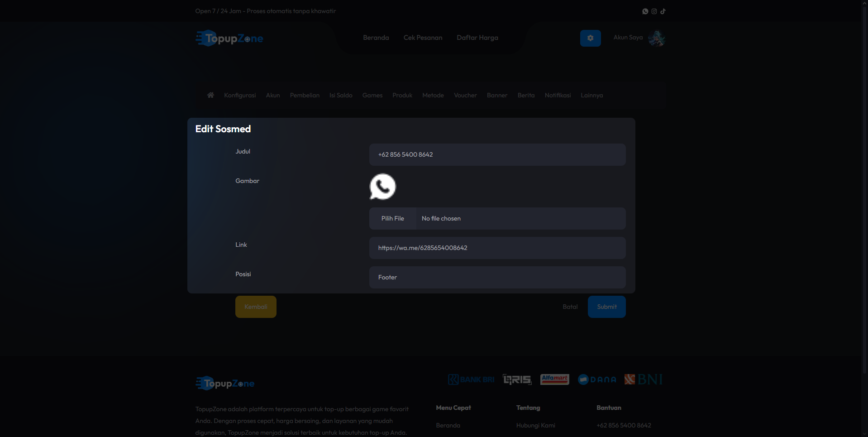Click the TopupZone footer logo
This screenshot has height=437, width=868.
click(x=225, y=384)
